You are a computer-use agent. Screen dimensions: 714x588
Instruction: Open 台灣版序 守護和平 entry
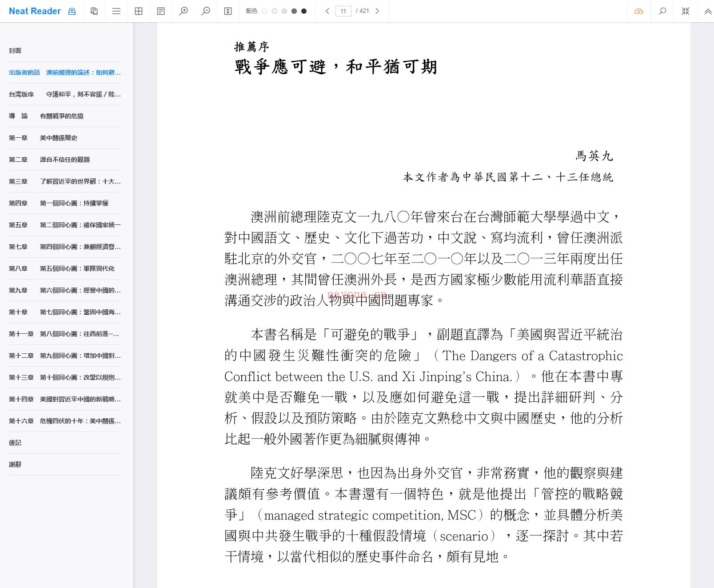pos(65,94)
